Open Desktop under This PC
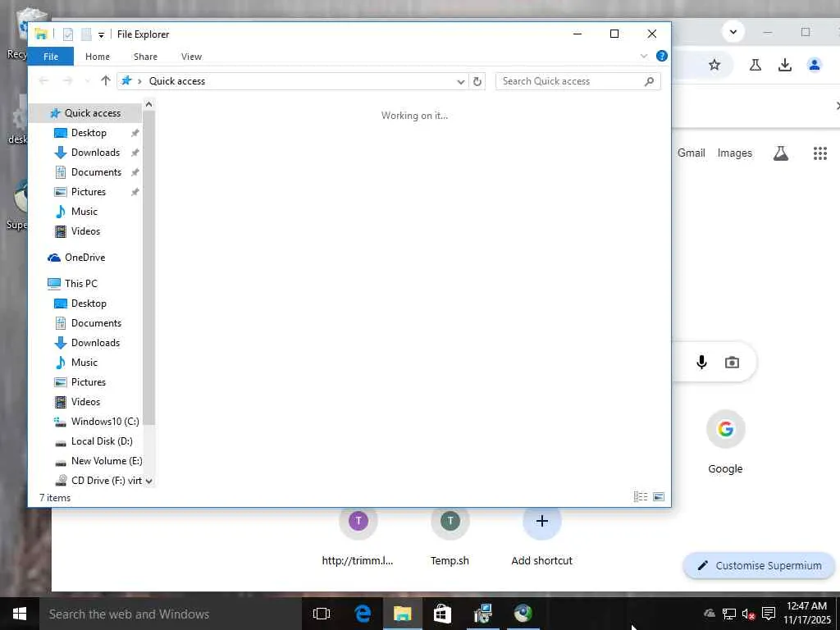 pyautogui.click(x=89, y=304)
